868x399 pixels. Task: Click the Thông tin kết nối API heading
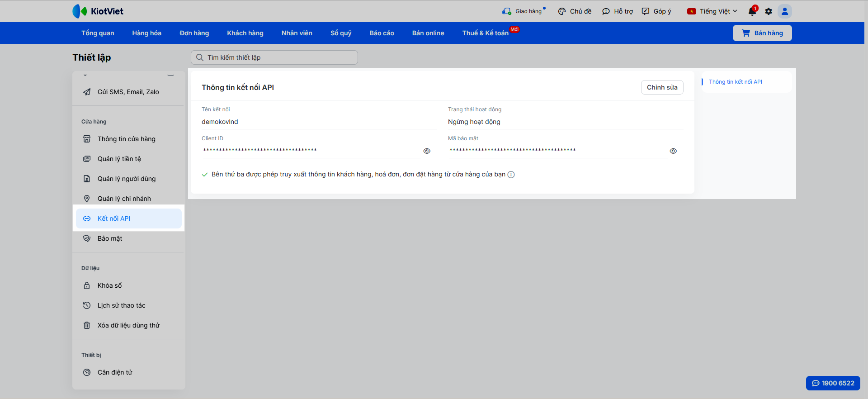[238, 87]
